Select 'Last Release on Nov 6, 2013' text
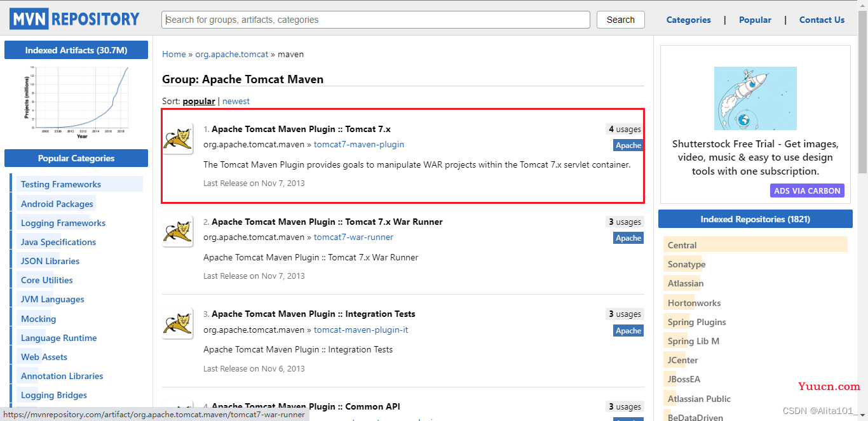 (x=254, y=368)
